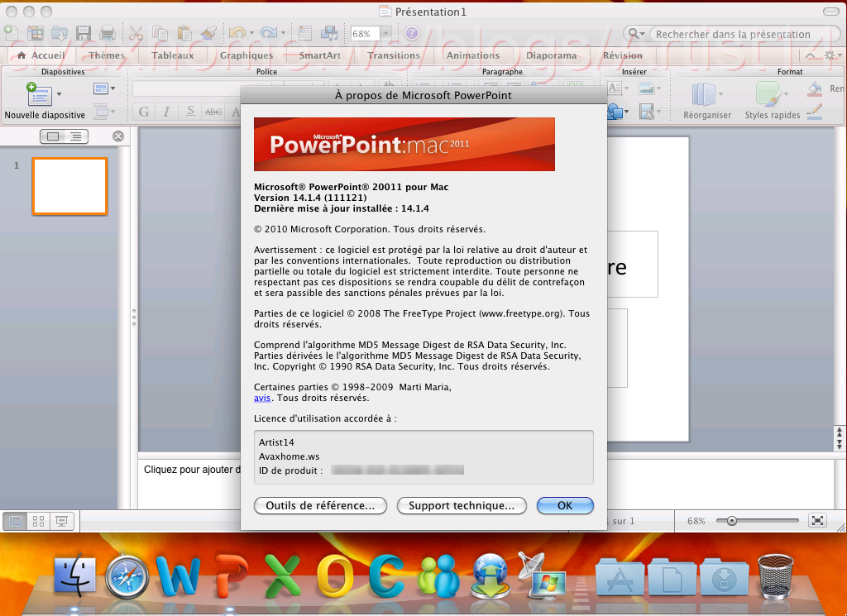Start slideshow view from status bar
Viewport: 847px width, 616px height.
(61, 521)
